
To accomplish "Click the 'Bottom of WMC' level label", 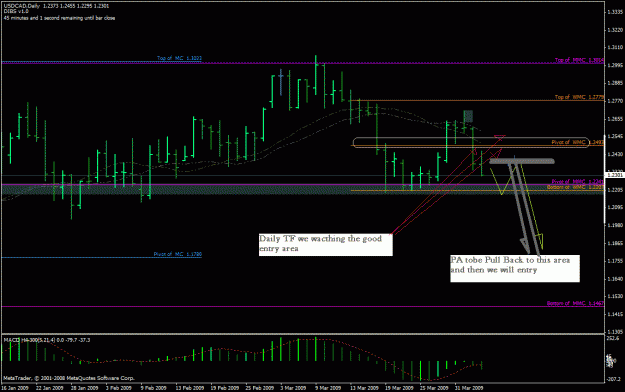I will tap(575, 187).
